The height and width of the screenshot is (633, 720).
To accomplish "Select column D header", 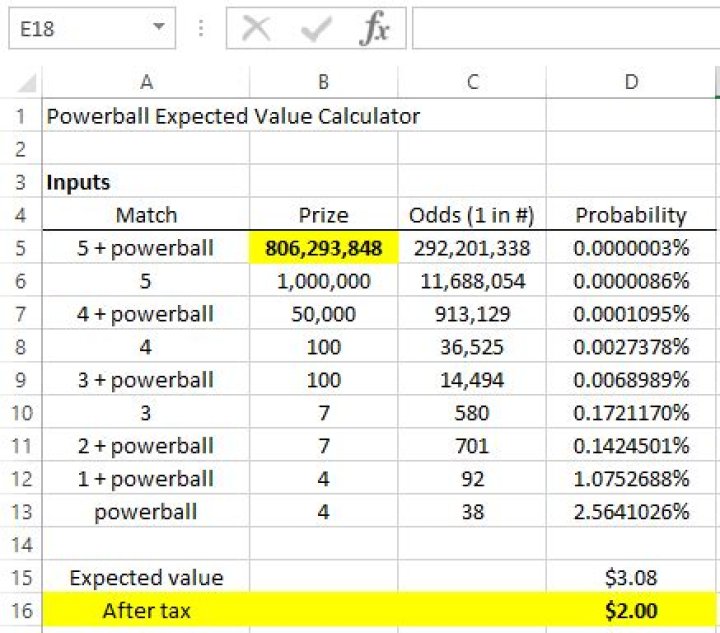I will click(x=631, y=82).
